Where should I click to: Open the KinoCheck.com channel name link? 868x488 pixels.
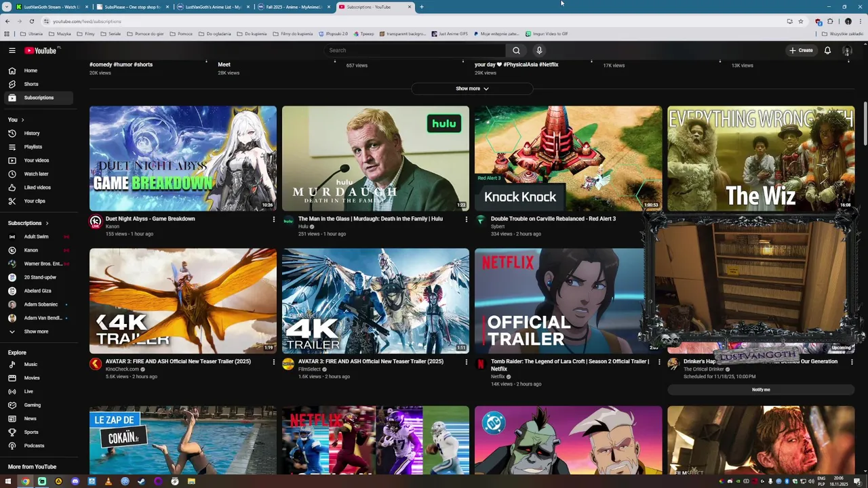coord(122,369)
